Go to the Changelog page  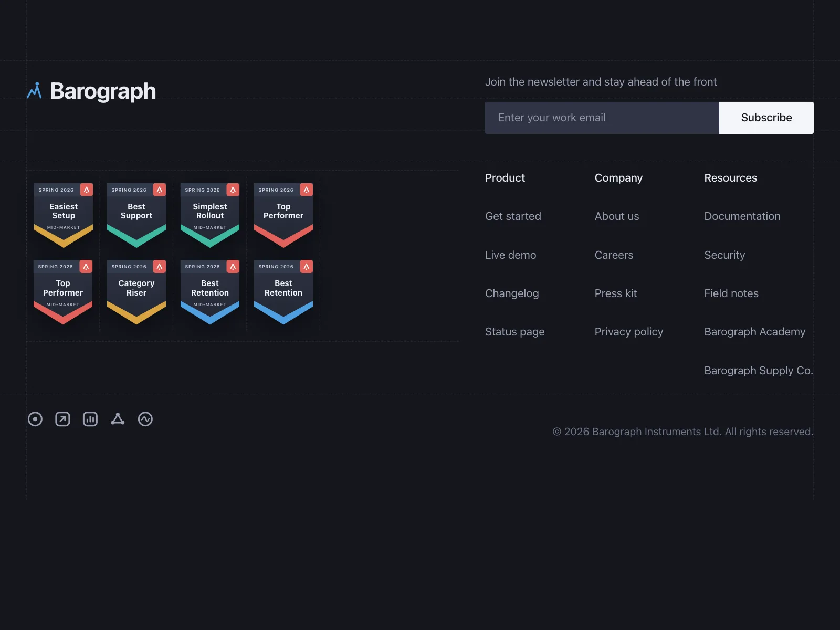tap(512, 293)
